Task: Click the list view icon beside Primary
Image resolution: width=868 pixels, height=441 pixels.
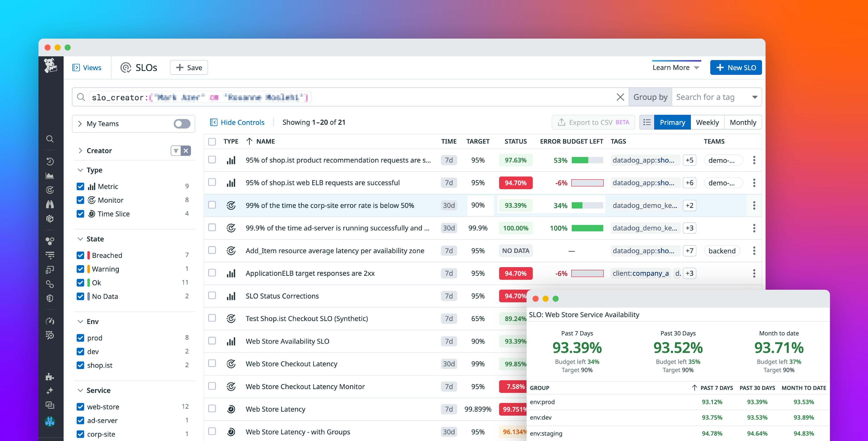Action: coord(647,122)
